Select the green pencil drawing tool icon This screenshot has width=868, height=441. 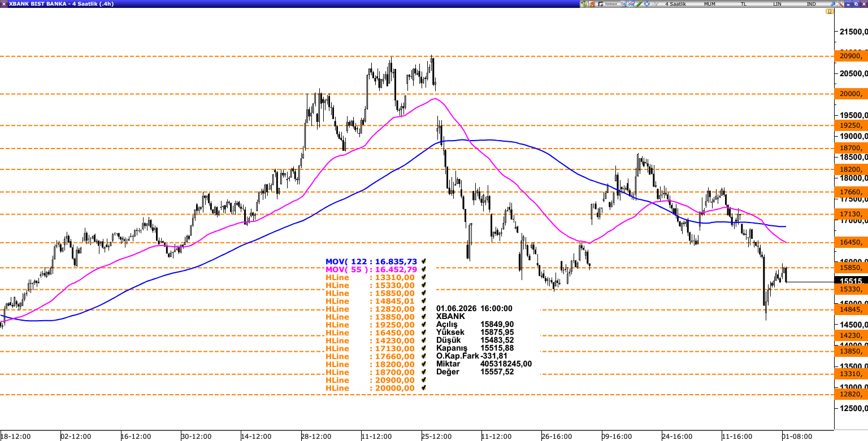[x=639, y=4]
